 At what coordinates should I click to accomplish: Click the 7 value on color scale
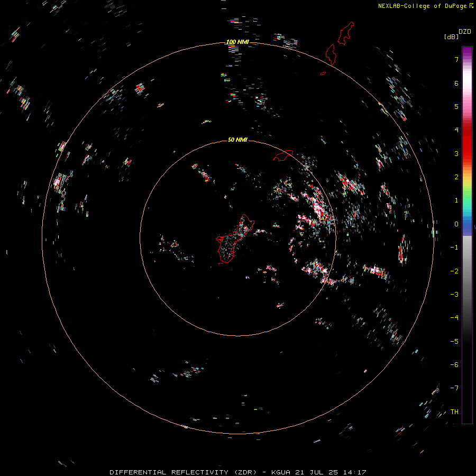456,59
